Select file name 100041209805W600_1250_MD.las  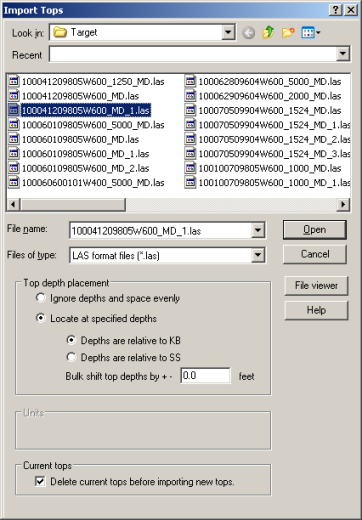point(93,81)
